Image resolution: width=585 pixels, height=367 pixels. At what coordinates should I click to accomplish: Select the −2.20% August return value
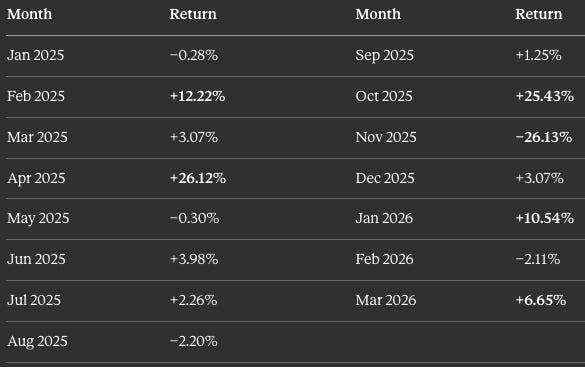coord(194,341)
